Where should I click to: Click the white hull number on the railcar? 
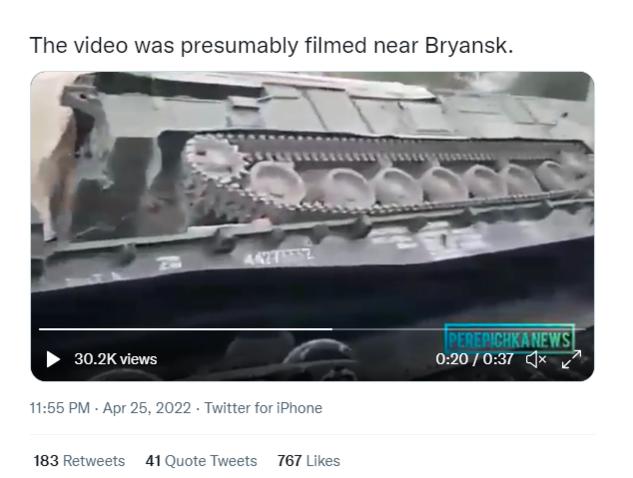pos(279,258)
